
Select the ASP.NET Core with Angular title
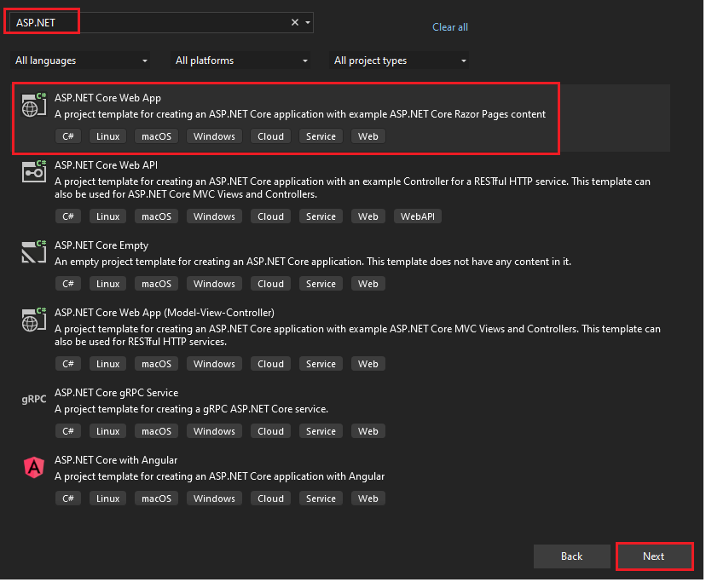click(116, 461)
